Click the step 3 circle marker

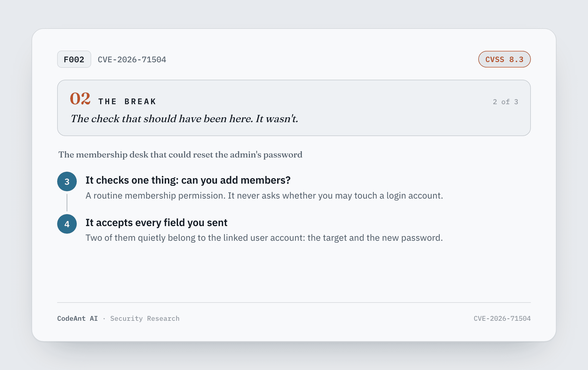(x=67, y=181)
